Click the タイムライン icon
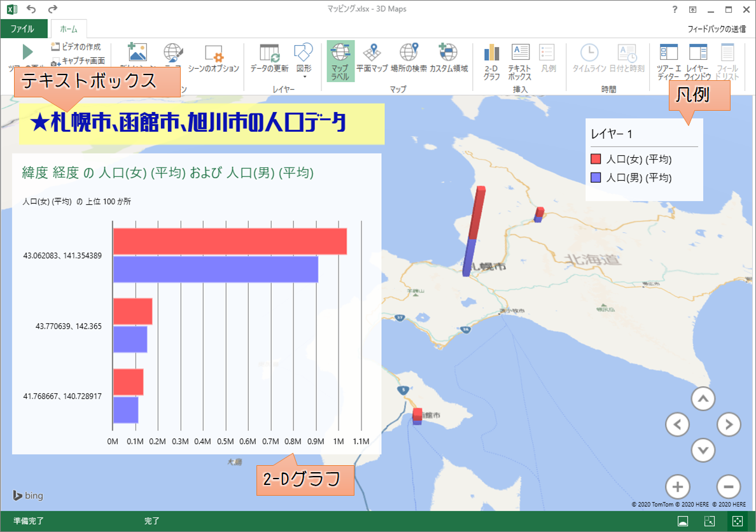Screen dimensions: 756x532 pyautogui.click(x=589, y=59)
